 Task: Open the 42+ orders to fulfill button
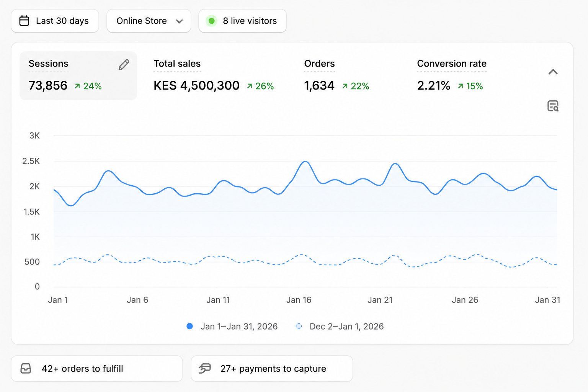pyautogui.click(x=97, y=368)
